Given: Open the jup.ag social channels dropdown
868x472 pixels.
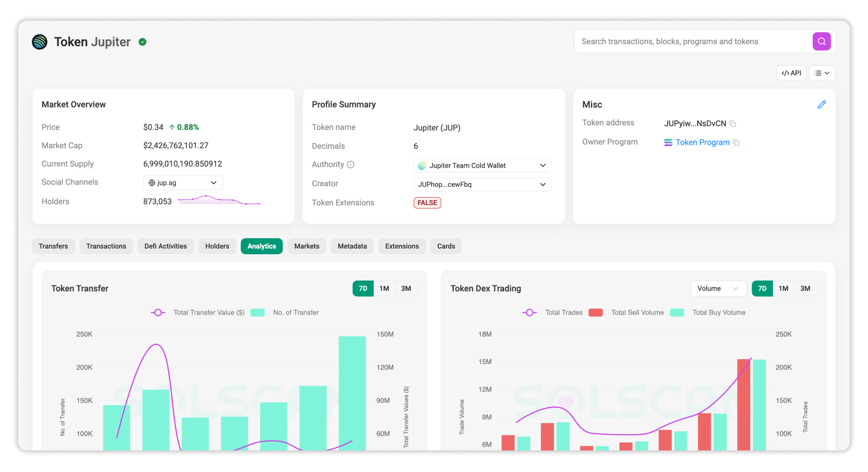Looking at the screenshot, I should point(182,182).
